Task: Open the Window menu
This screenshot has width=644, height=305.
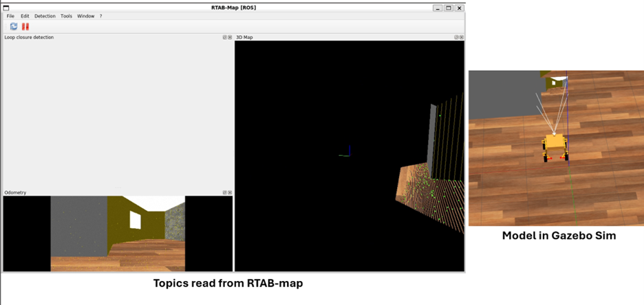Action: [x=86, y=16]
